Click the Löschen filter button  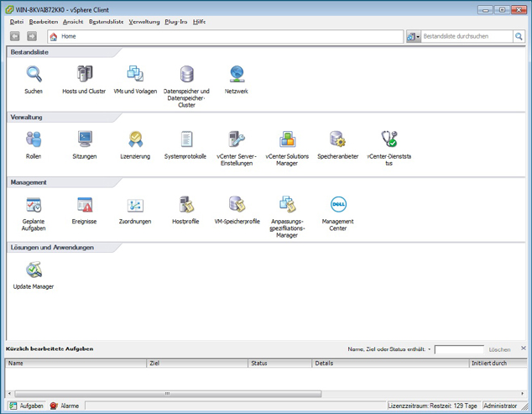(499, 349)
